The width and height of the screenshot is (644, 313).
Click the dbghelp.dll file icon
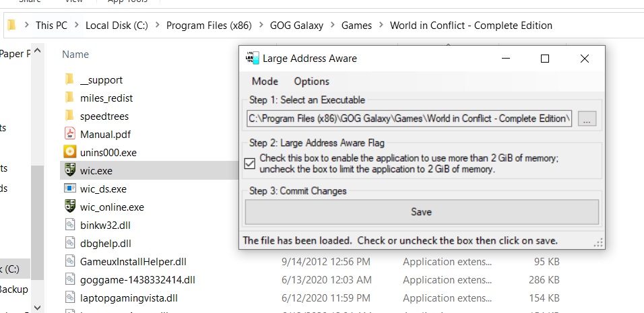pyautogui.click(x=70, y=243)
